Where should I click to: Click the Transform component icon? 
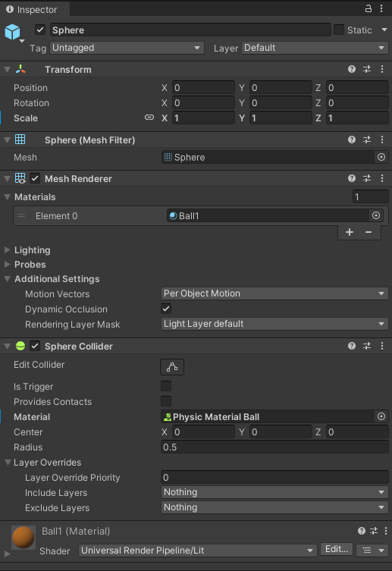pyautogui.click(x=20, y=69)
